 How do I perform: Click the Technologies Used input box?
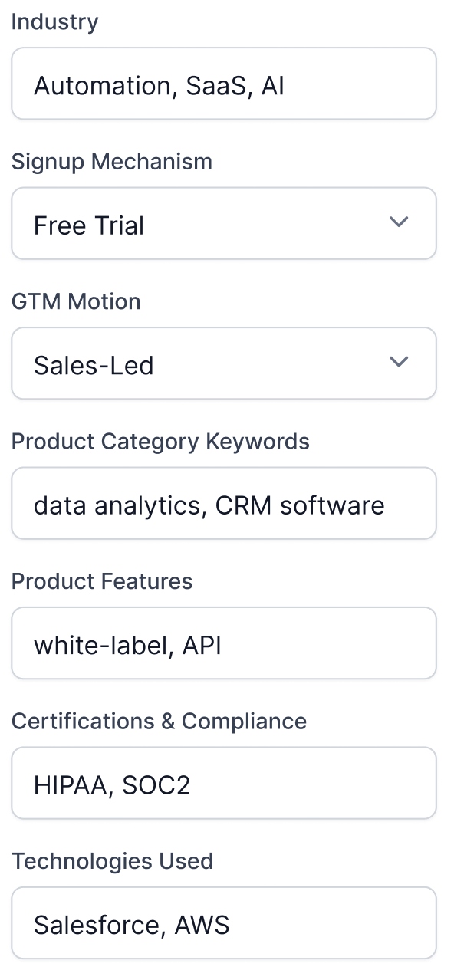pos(223,922)
